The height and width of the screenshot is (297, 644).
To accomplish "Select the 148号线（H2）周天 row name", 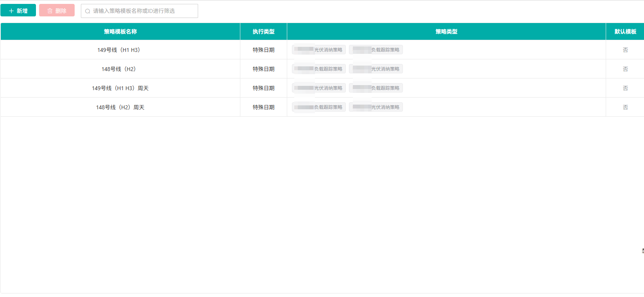I will (120, 107).
